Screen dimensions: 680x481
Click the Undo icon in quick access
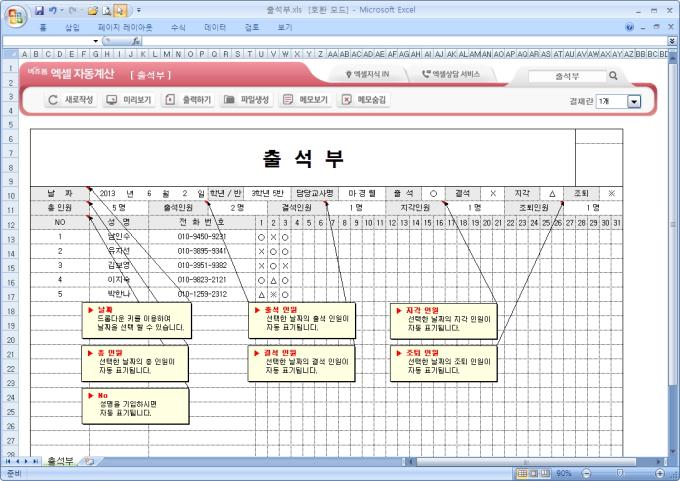[54, 10]
